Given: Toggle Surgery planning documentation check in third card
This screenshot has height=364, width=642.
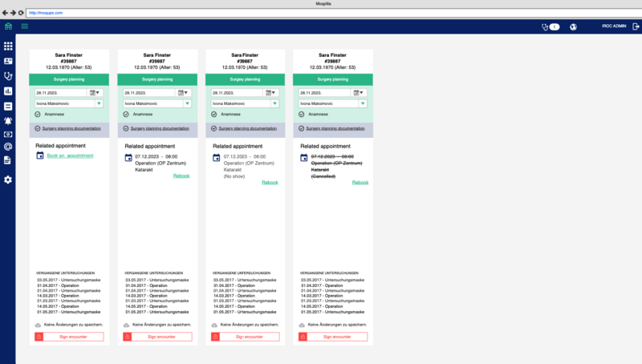Looking at the screenshot, I should pos(214,128).
